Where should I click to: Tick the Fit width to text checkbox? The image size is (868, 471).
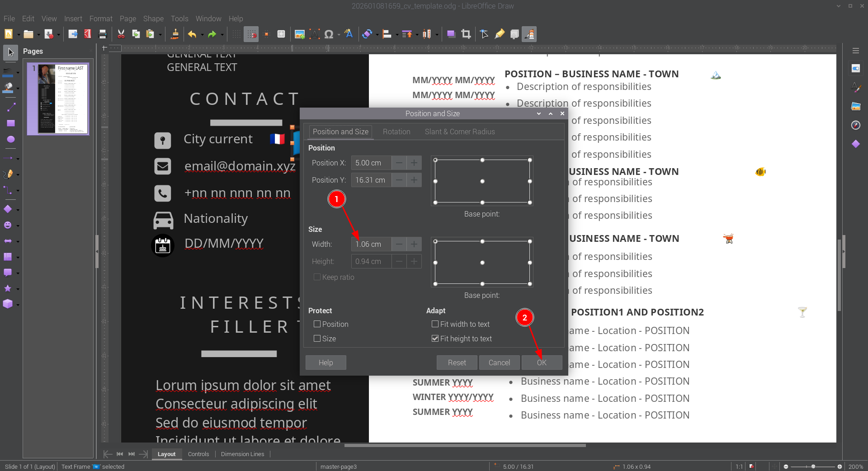pos(435,324)
